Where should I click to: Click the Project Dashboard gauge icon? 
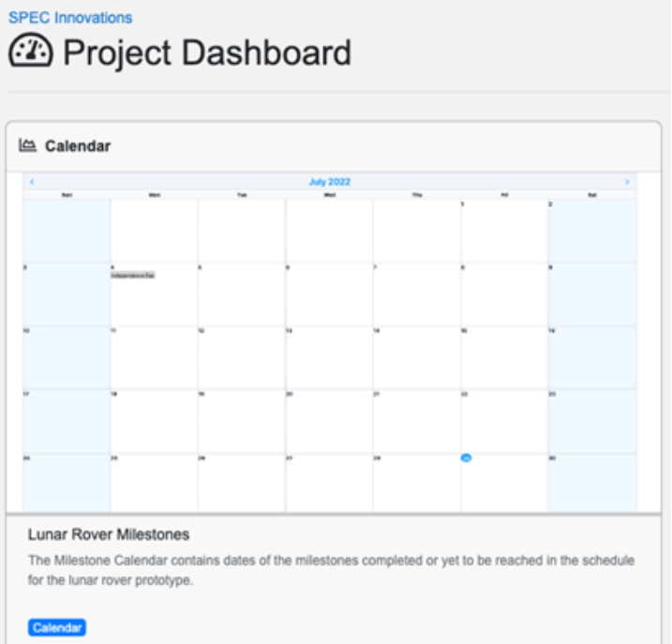click(30, 52)
